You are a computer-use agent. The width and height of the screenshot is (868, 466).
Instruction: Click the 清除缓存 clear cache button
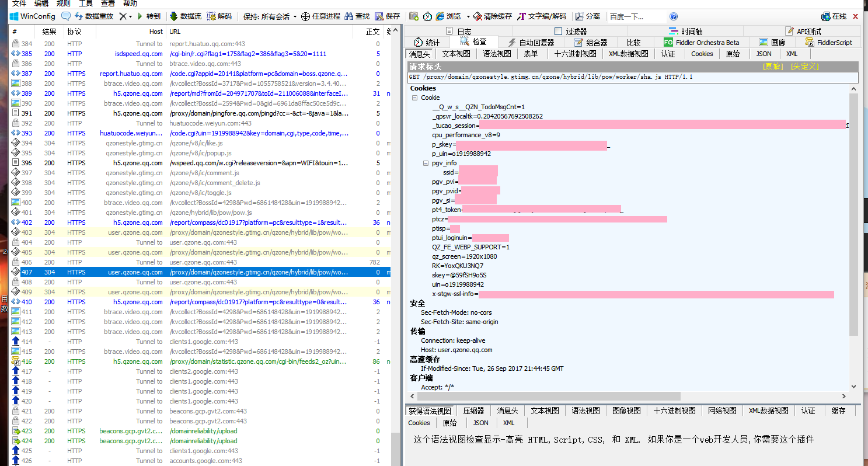(x=493, y=16)
